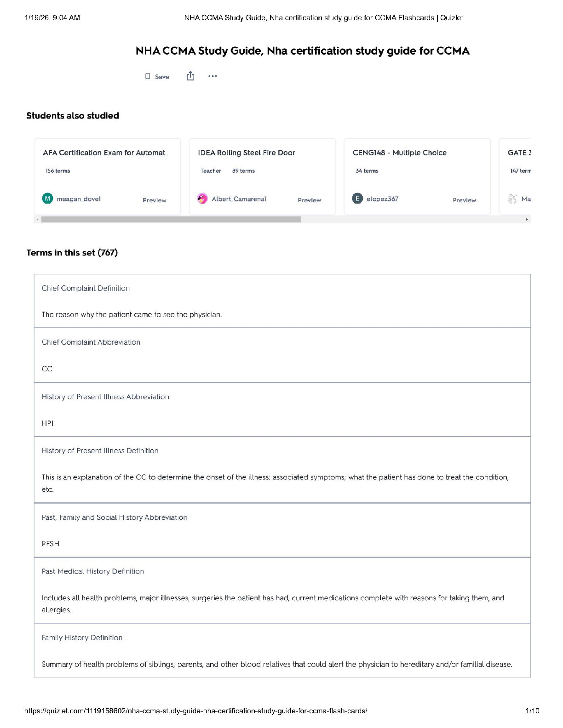This screenshot has width=563, height=728.
Task: Preview the IDEA Rolling Steel Fire Door set
Action: tap(309, 200)
